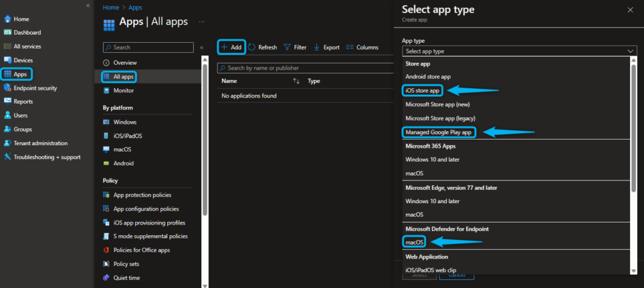Click the macOS platform icon under By platform
Screen dimensions: 644x288
tap(106, 150)
